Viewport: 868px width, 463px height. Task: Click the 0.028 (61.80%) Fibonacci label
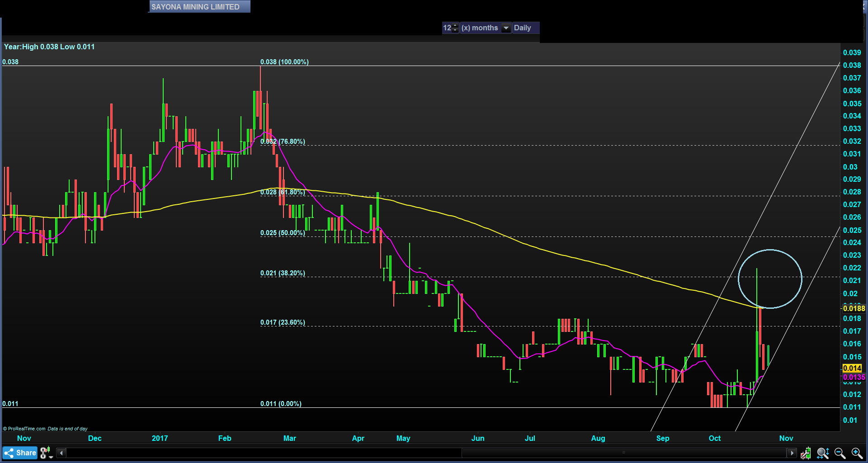pos(283,192)
